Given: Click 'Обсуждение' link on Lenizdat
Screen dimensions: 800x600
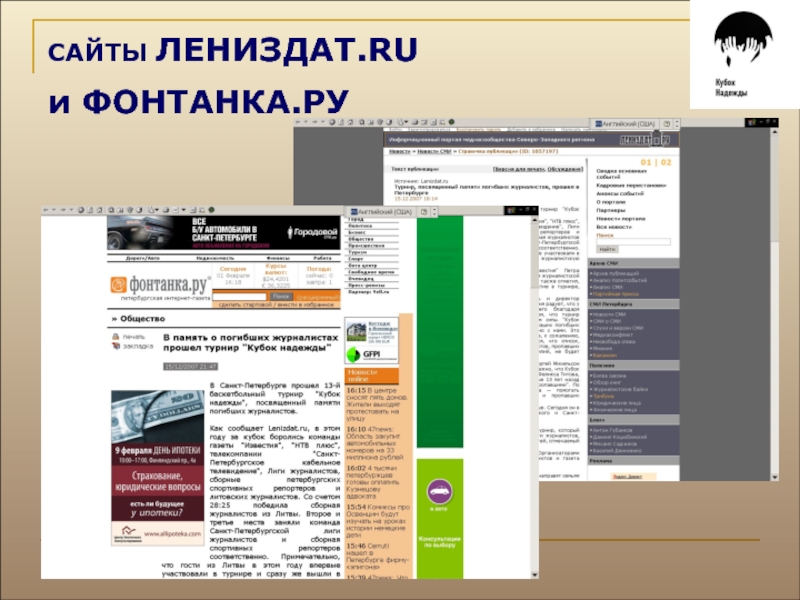Looking at the screenshot, I should pyautogui.click(x=565, y=169).
